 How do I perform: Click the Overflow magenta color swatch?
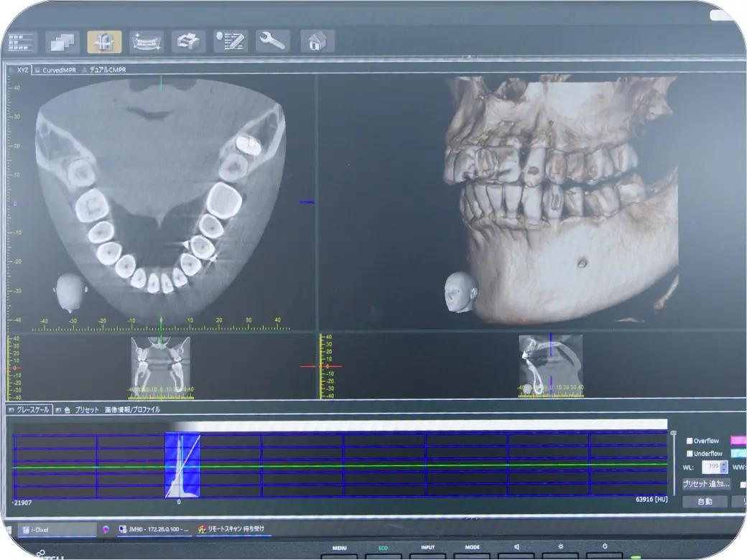pos(738,441)
